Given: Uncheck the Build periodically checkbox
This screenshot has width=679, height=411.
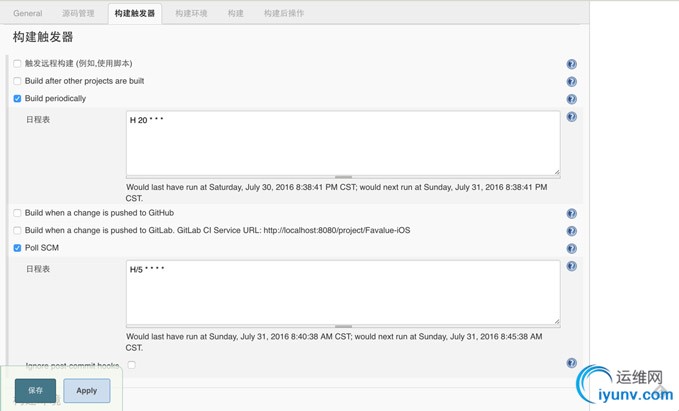Looking at the screenshot, I should pos(17,99).
